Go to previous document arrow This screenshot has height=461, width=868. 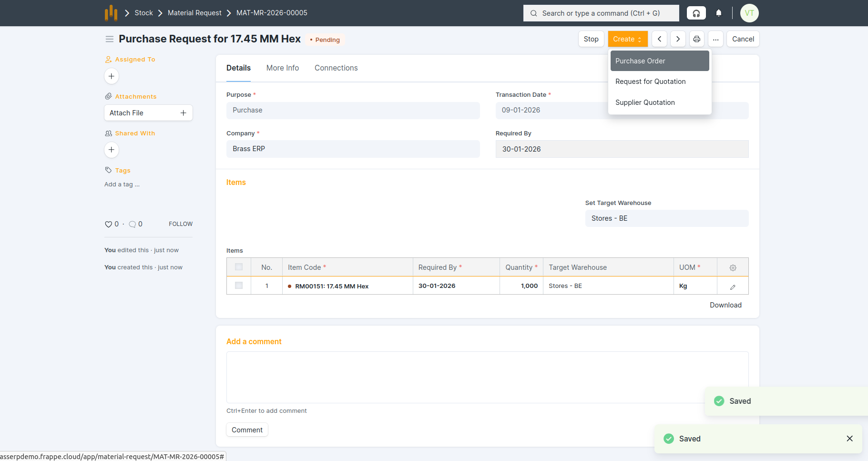click(659, 39)
